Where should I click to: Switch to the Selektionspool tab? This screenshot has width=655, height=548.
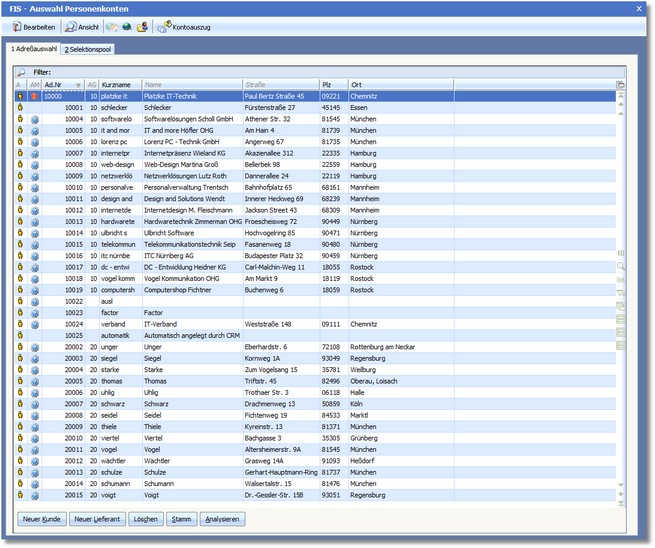tap(88, 48)
